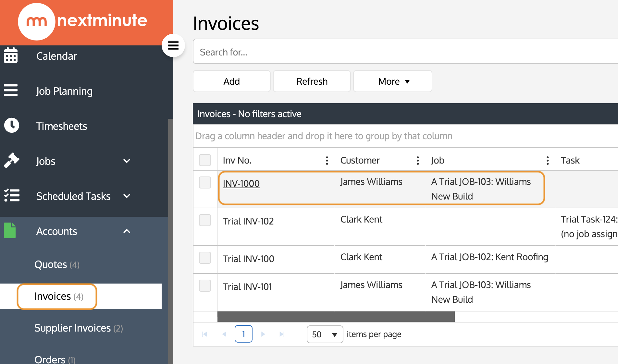618x364 pixels.
Task: Tick the select-all header checkbox
Action: point(205,160)
